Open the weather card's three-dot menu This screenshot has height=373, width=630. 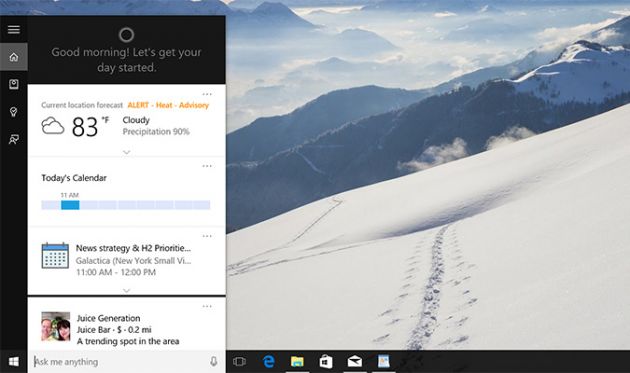[x=207, y=94]
